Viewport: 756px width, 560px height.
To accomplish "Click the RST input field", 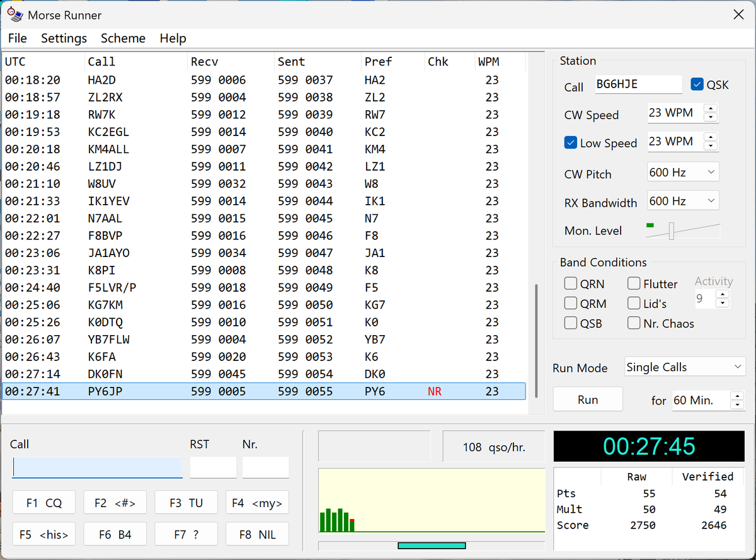I will coord(214,467).
